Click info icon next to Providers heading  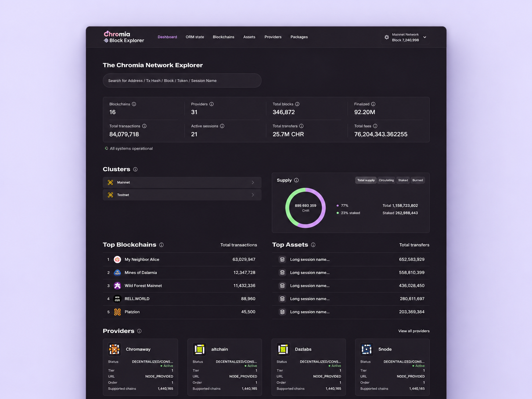pyautogui.click(x=139, y=331)
